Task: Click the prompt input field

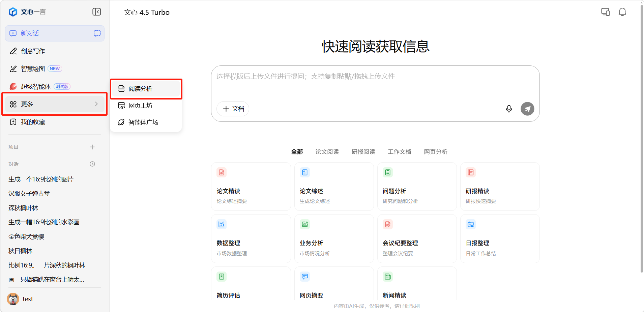Action: [375, 77]
